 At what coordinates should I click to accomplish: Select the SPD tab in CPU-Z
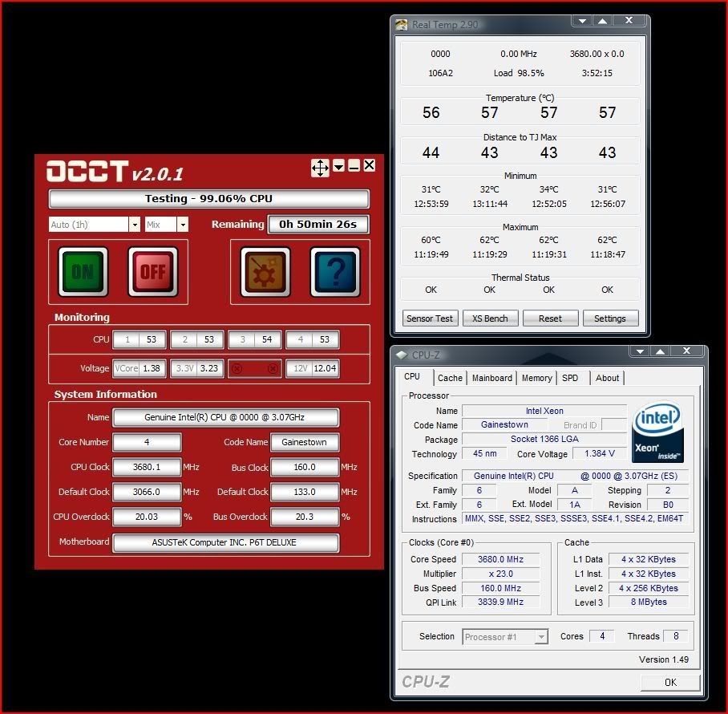570,378
